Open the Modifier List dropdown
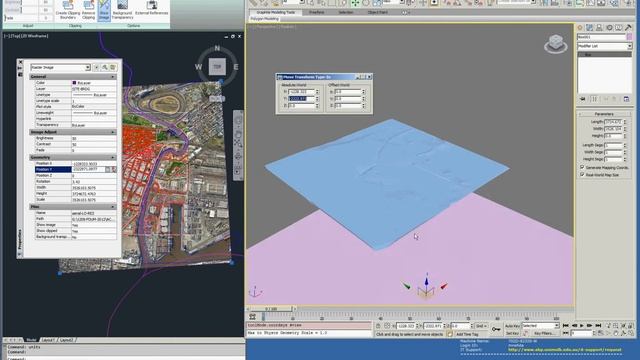Image resolution: width=640 pixels, height=360 pixels. pos(604,46)
